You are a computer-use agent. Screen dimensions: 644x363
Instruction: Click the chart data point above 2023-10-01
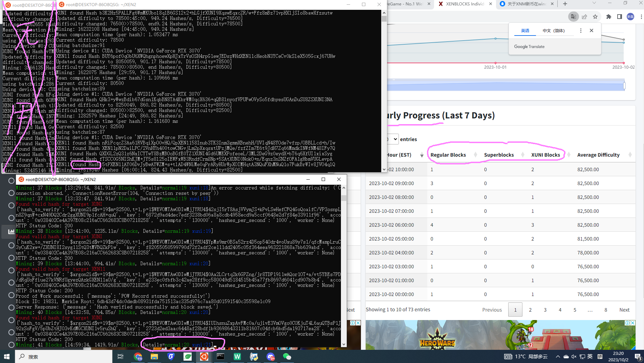point(495,39)
